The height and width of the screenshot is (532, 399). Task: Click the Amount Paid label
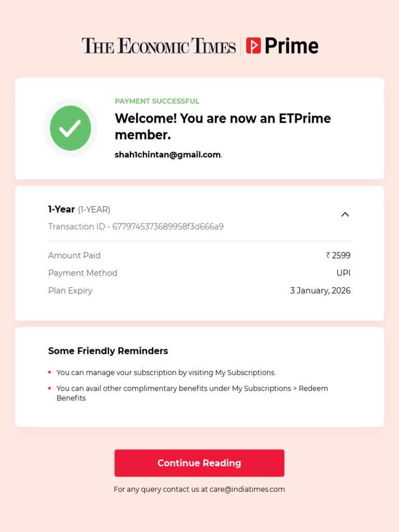74,256
